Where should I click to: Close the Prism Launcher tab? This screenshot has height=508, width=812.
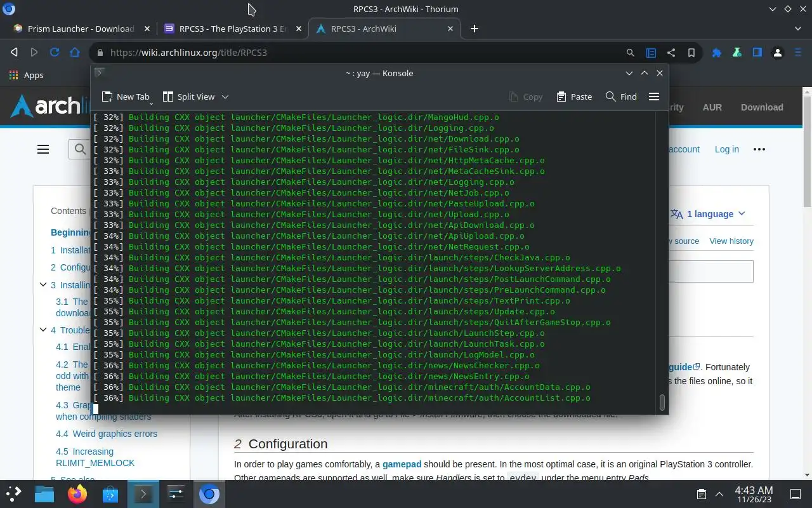[147, 29]
